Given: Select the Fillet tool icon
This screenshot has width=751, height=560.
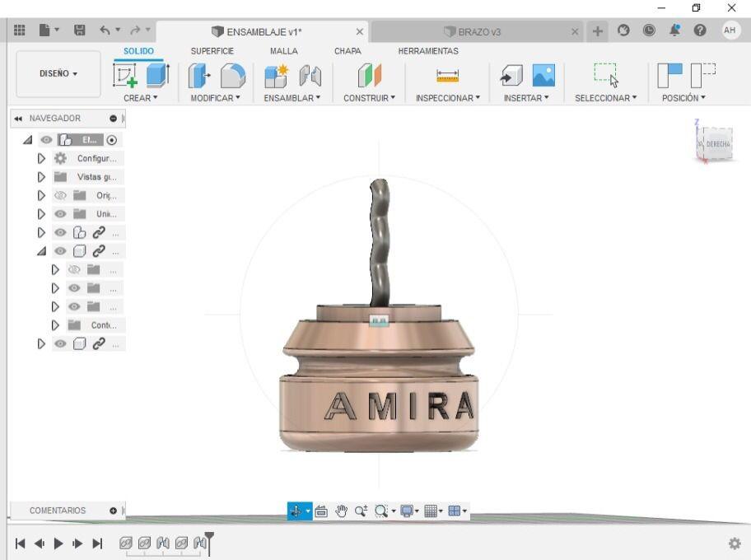Looking at the screenshot, I should pyautogui.click(x=232, y=76).
